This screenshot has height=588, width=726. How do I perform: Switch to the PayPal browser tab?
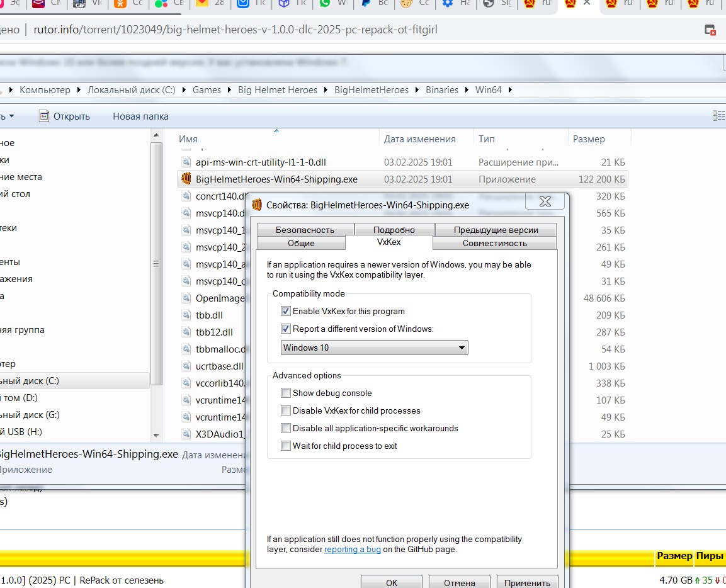point(366,4)
